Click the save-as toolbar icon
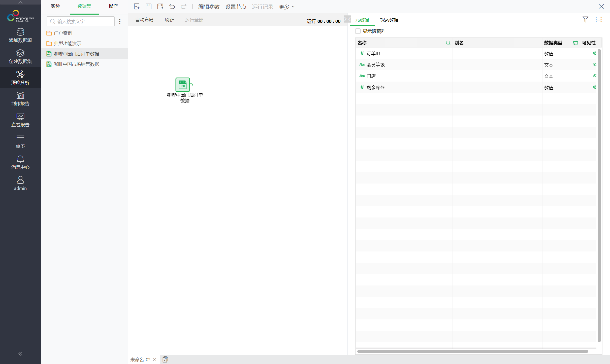Screen dimensions: 610x364 coord(160,7)
